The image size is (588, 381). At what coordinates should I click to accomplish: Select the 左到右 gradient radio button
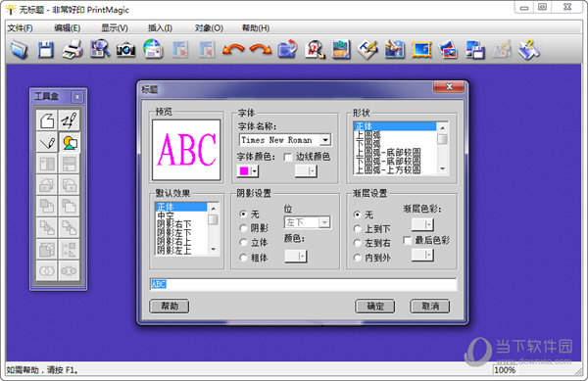(x=357, y=243)
